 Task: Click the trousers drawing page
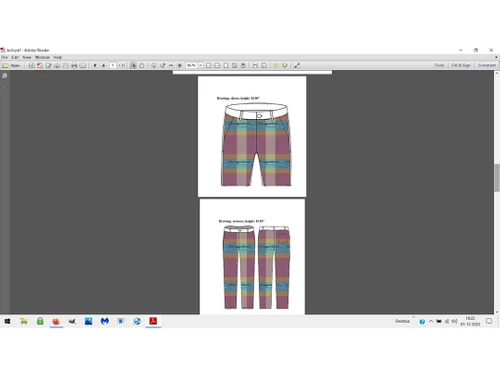click(252, 257)
